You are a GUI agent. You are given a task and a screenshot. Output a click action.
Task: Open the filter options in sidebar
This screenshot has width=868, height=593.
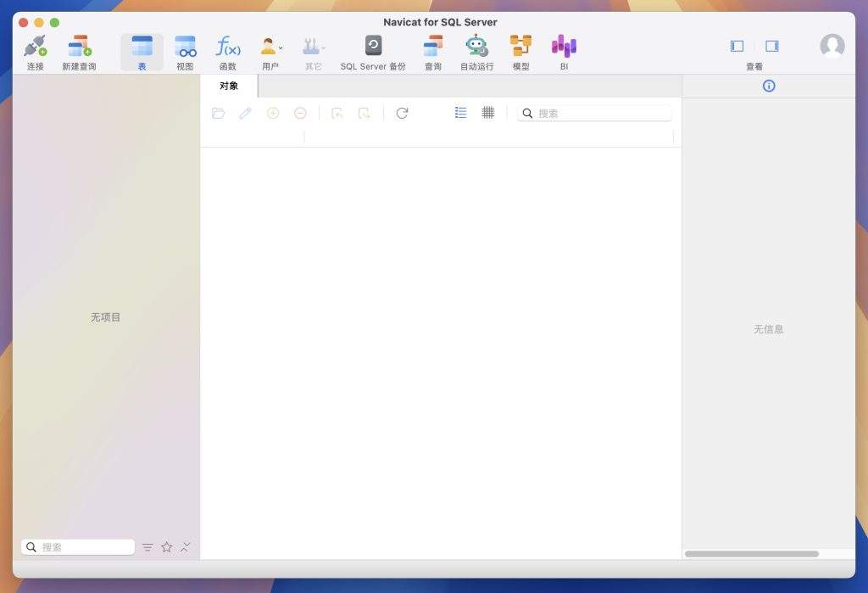click(147, 547)
